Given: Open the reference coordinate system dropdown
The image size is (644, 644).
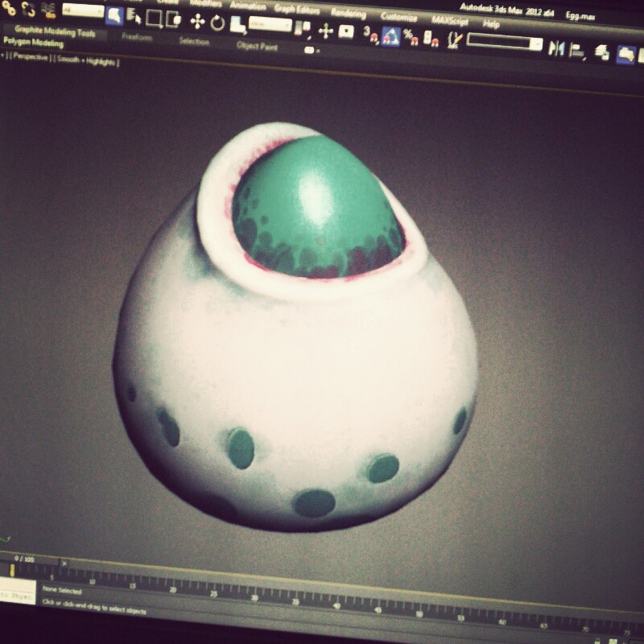Looking at the screenshot, I should (x=270, y=24).
